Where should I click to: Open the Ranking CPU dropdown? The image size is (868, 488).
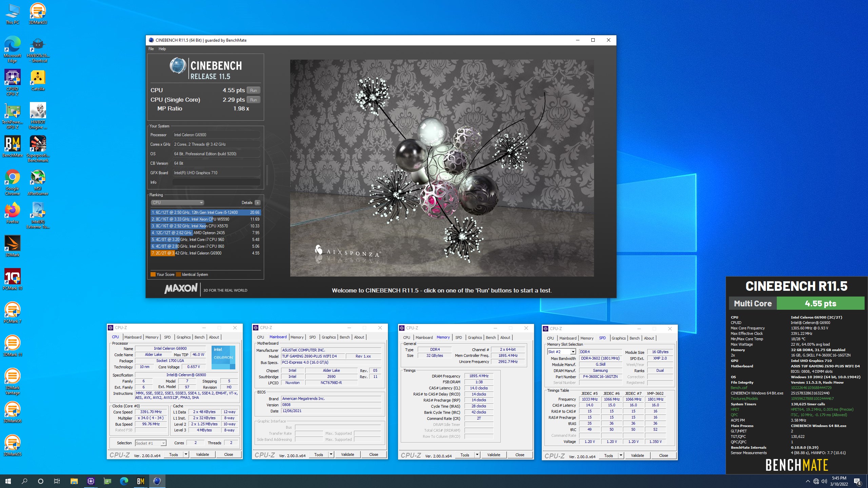(177, 203)
